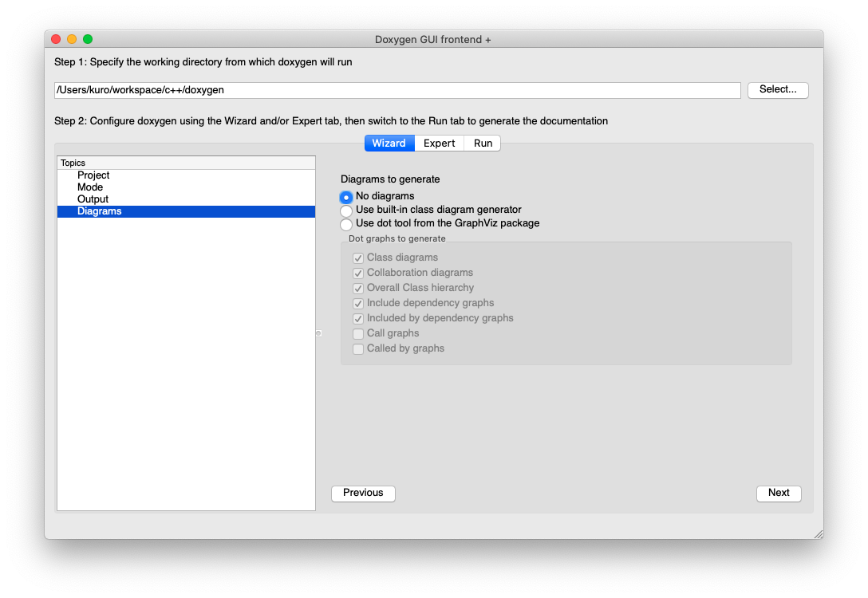Go back with the Previous button
Screen dimensions: 868x598
coord(363,493)
